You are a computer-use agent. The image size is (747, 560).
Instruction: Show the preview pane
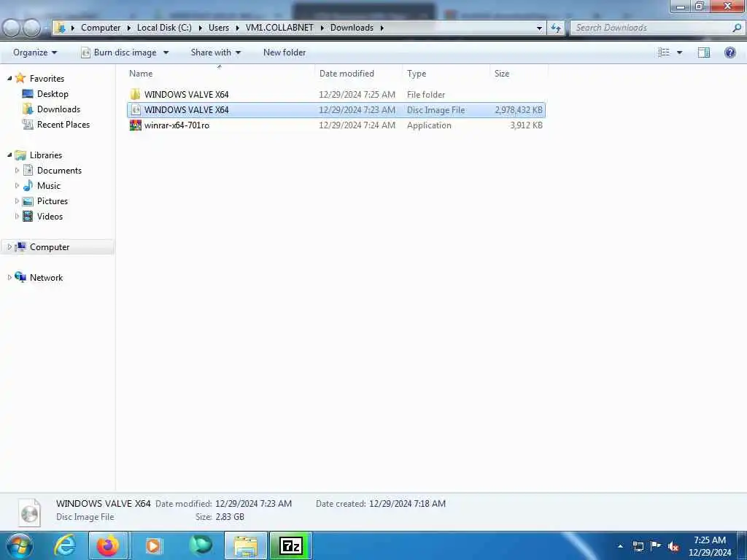pos(704,52)
